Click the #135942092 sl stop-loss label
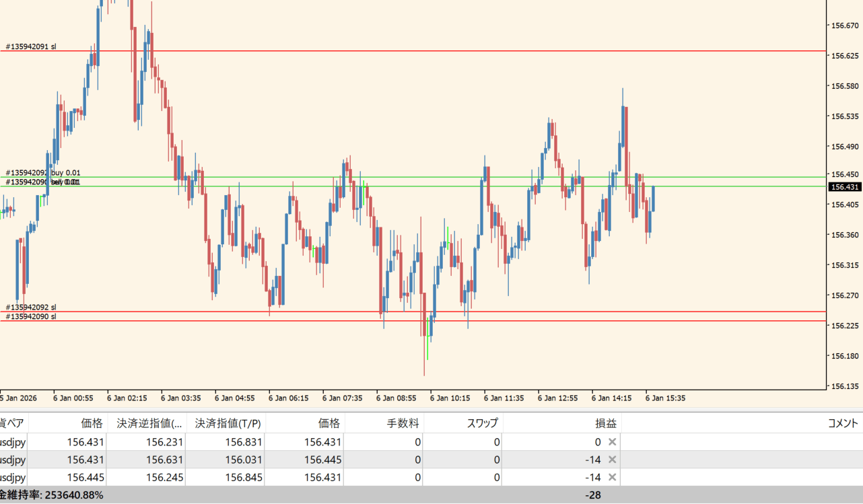This screenshot has width=863, height=504. tap(31, 308)
